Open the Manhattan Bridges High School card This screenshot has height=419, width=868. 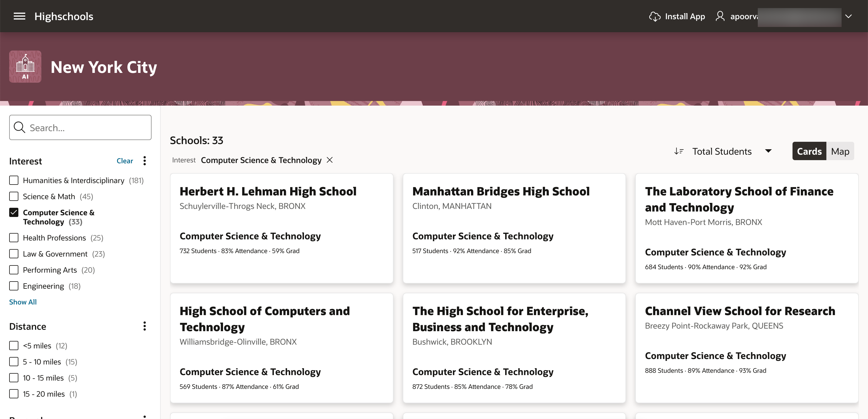click(x=500, y=191)
